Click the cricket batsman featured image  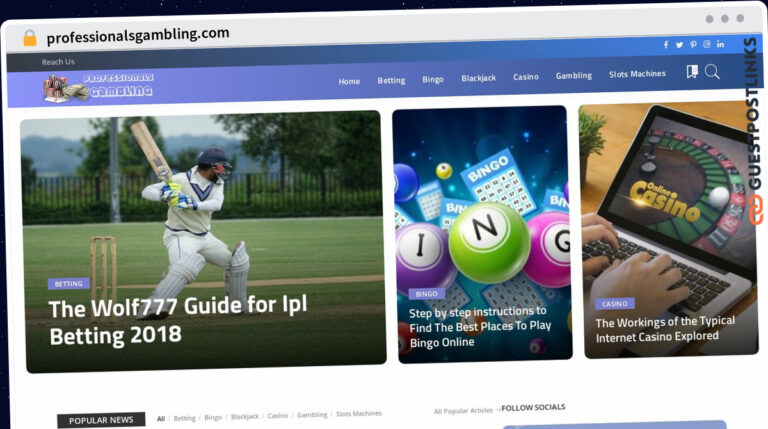pos(203,240)
